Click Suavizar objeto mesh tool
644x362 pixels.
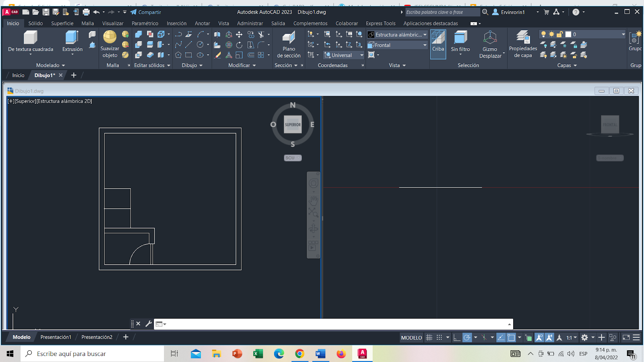tap(109, 44)
